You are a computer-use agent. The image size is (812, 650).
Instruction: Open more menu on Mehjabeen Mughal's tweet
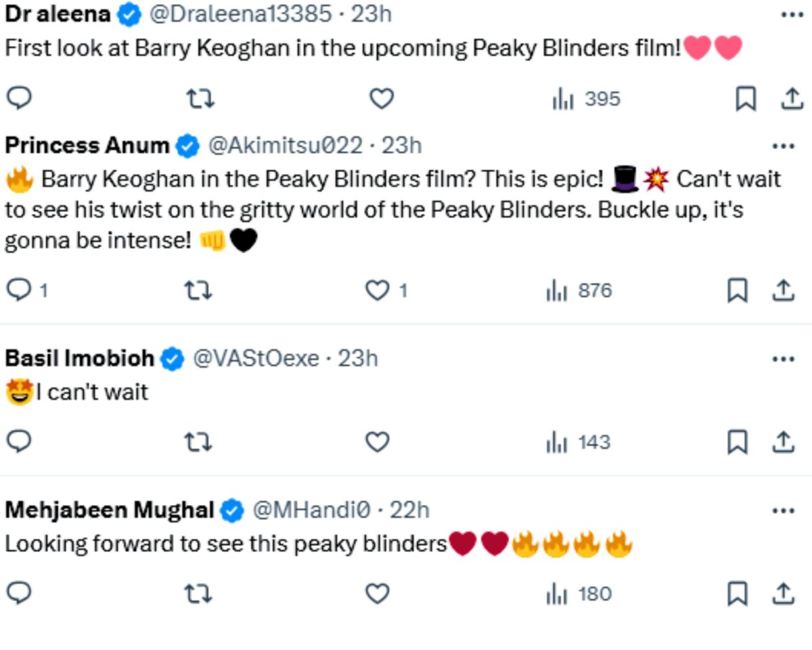click(783, 510)
